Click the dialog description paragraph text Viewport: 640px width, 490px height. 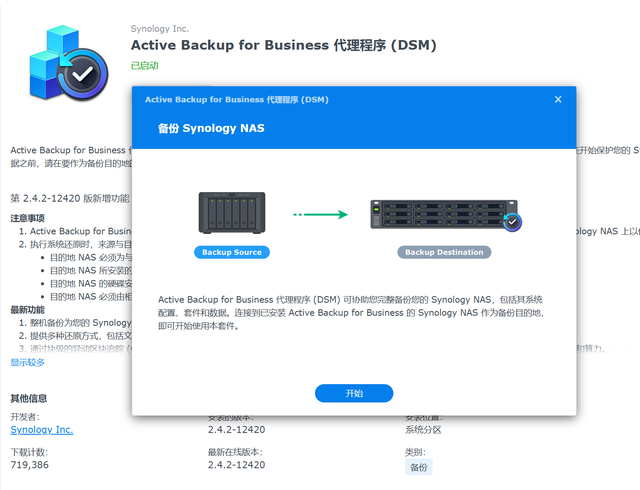[x=351, y=312]
